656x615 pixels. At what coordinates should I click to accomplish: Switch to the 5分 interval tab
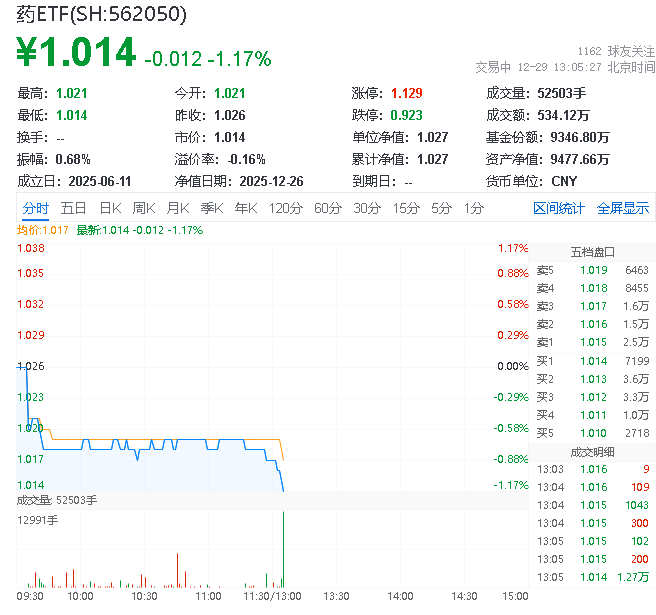441,208
